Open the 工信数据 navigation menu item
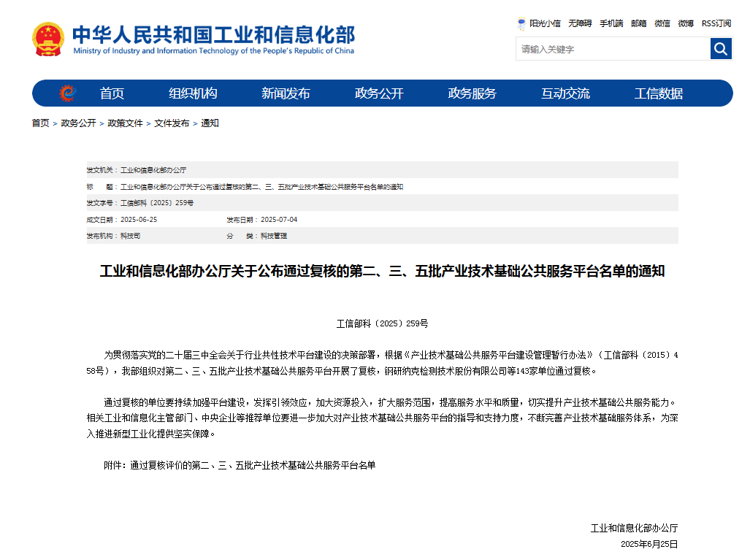The width and height of the screenshot is (750, 560). (x=659, y=93)
